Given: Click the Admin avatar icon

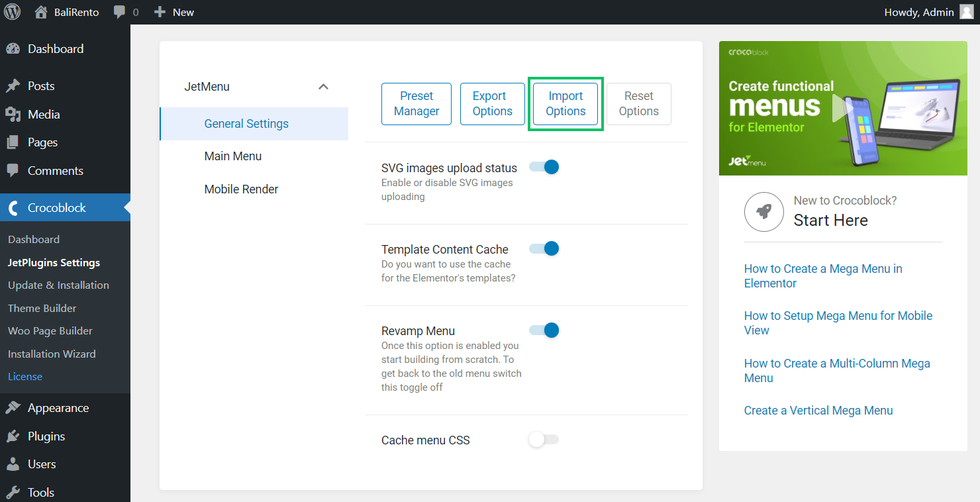Looking at the screenshot, I should pos(967,12).
